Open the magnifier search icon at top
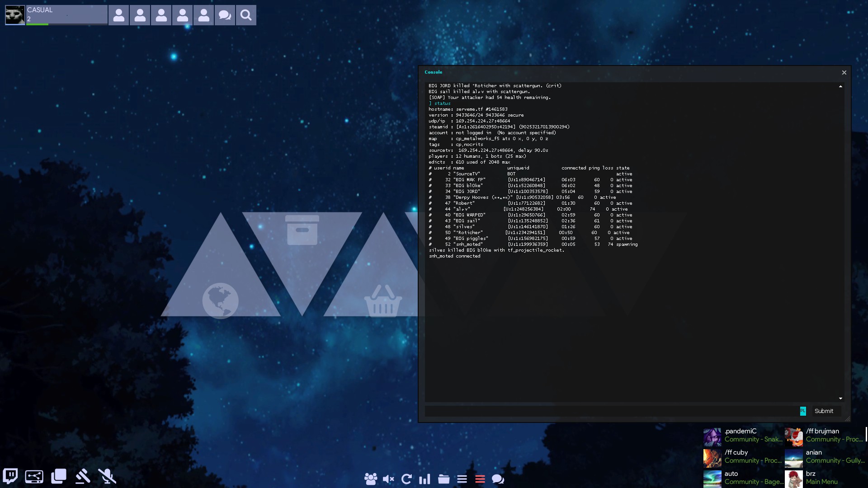868x488 pixels. 246,15
